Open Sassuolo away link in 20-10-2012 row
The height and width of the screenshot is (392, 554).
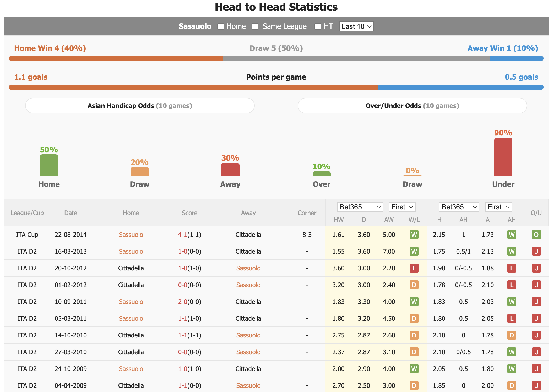click(x=248, y=268)
